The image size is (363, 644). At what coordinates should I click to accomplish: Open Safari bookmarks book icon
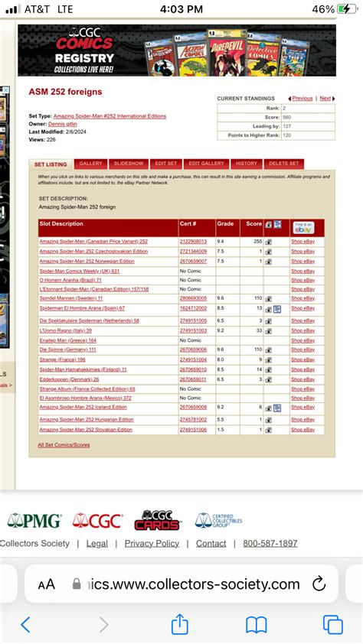click(x=256, y=625)
